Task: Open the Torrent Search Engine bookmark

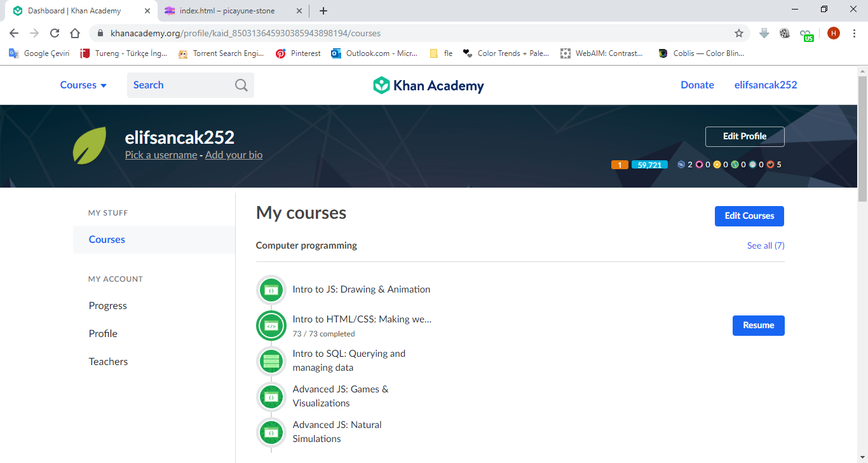Action: [221, 53]
